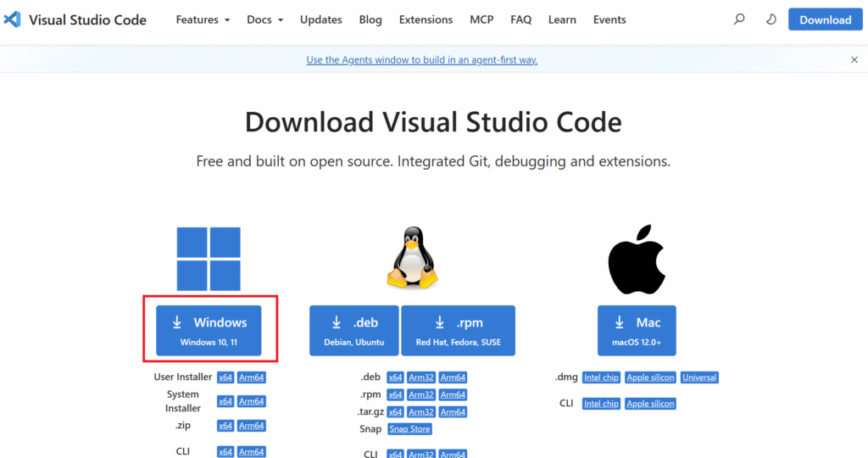Screen dimensions: 868x458
Task: Select Linux .tar.gz Arm32 link
Action: click(x=421, y=412)
